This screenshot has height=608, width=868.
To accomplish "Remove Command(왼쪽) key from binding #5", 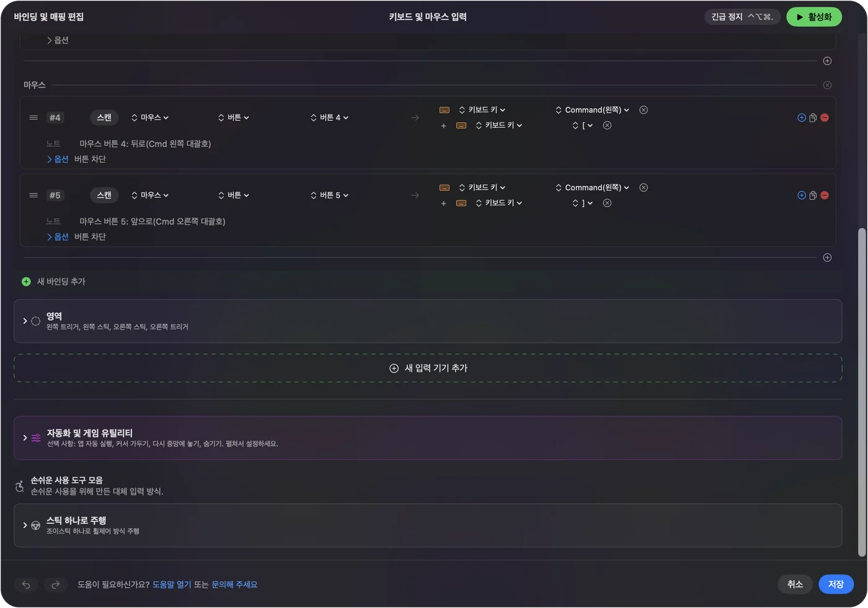I will (x=644, y=187).
